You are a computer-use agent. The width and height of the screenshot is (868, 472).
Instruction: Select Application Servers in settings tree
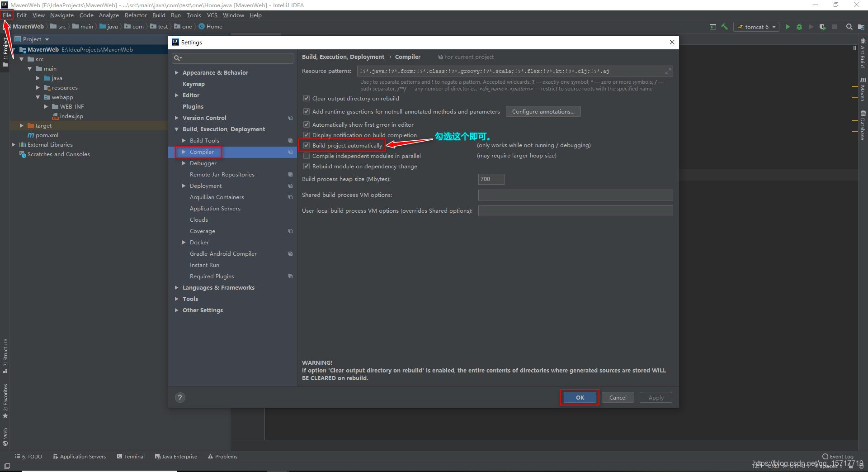(215, 209)
